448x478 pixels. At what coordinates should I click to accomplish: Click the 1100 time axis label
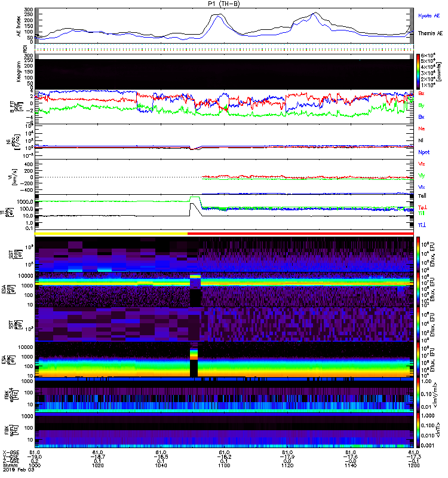[x=224, y=465]
